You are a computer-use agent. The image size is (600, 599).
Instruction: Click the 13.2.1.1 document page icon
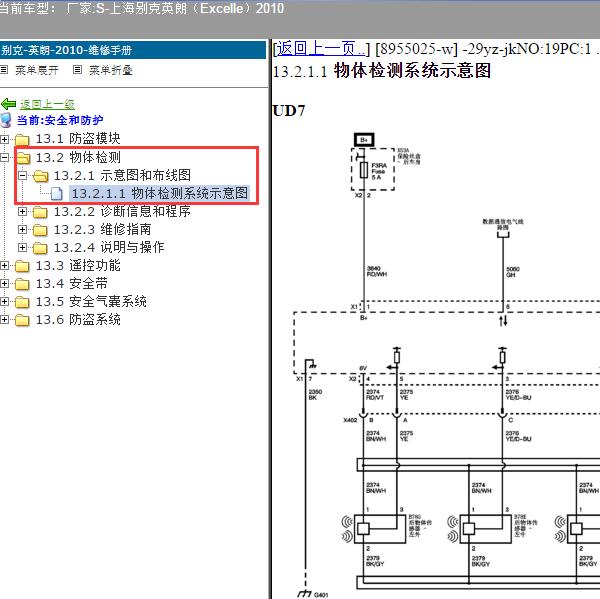click(57, 194)
